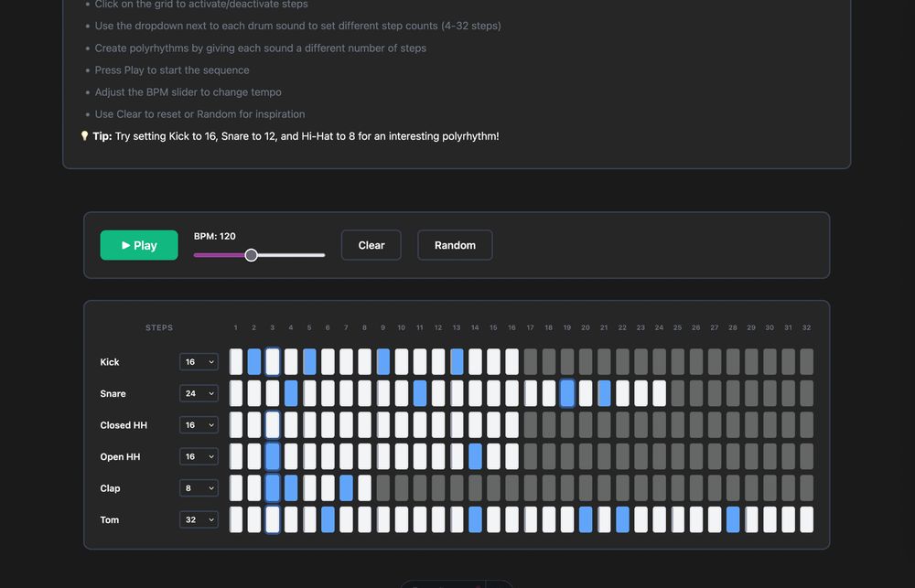Open the Clap step count dropdown
Screen dimensions: 915x588
click(199, 487)
